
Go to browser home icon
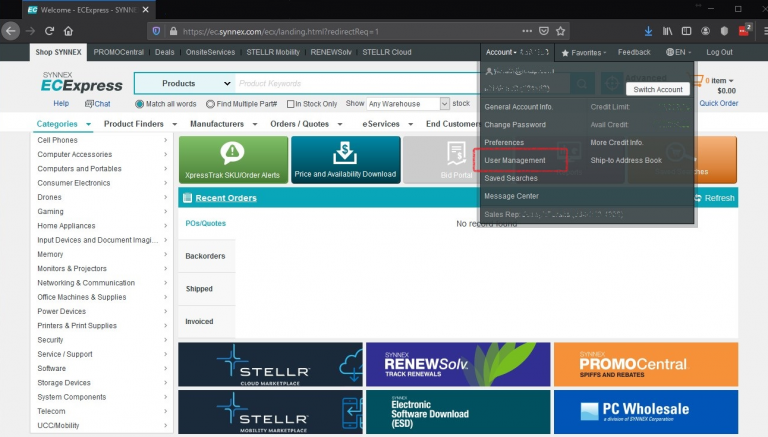point(68,31)
